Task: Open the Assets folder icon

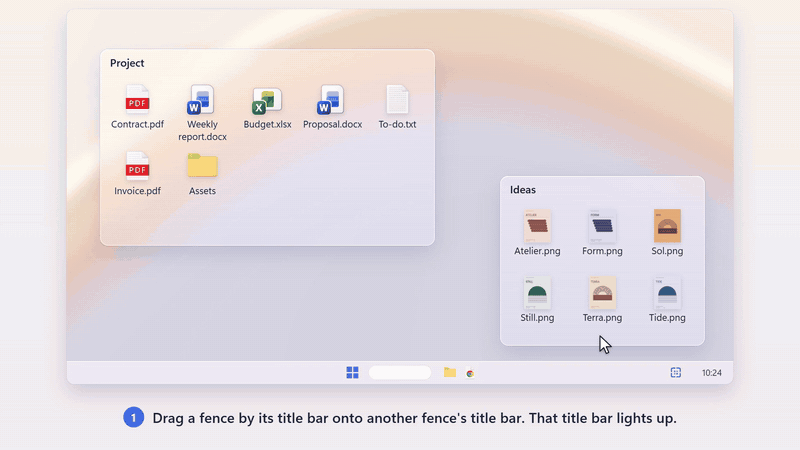Action: coord(203,165)
